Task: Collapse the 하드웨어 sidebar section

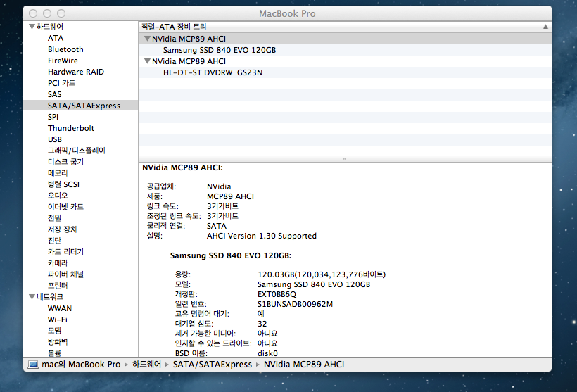Action: tap(32, 27)
